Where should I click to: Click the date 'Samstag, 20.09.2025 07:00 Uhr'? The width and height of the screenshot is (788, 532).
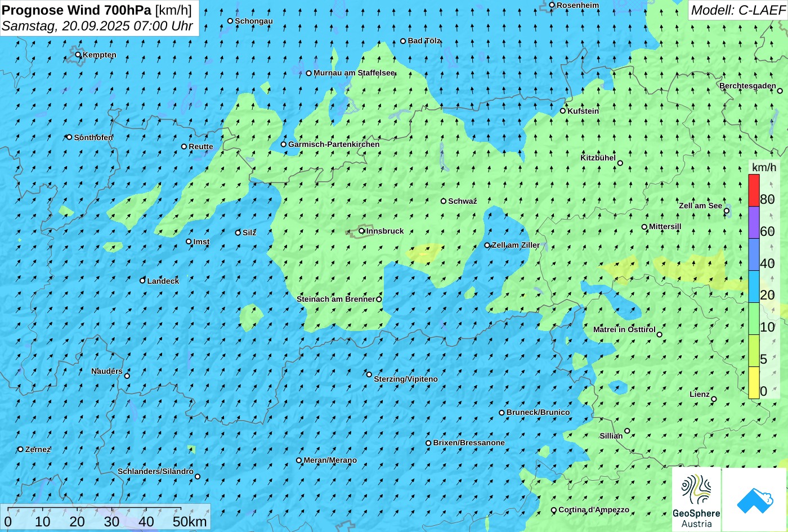point(97,26)
